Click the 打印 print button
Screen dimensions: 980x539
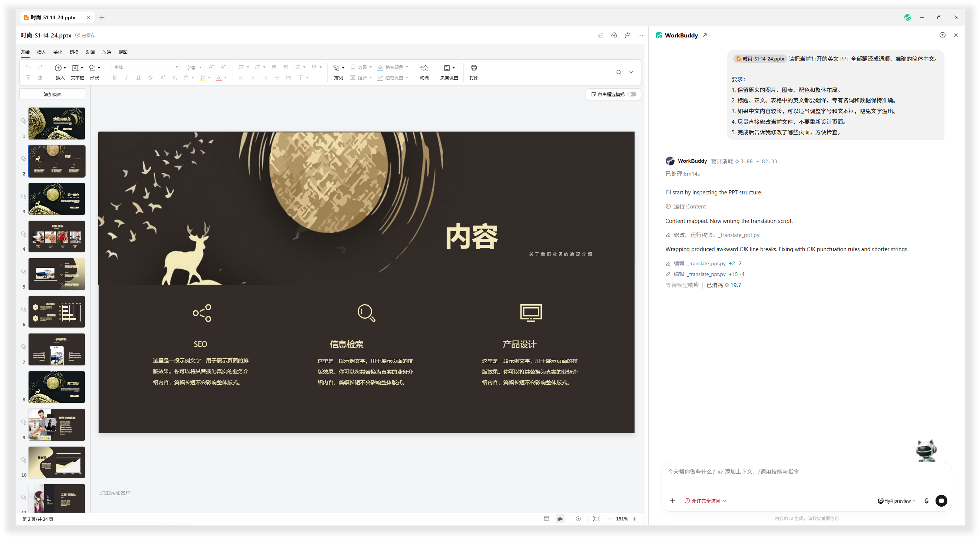pos(474,72)
